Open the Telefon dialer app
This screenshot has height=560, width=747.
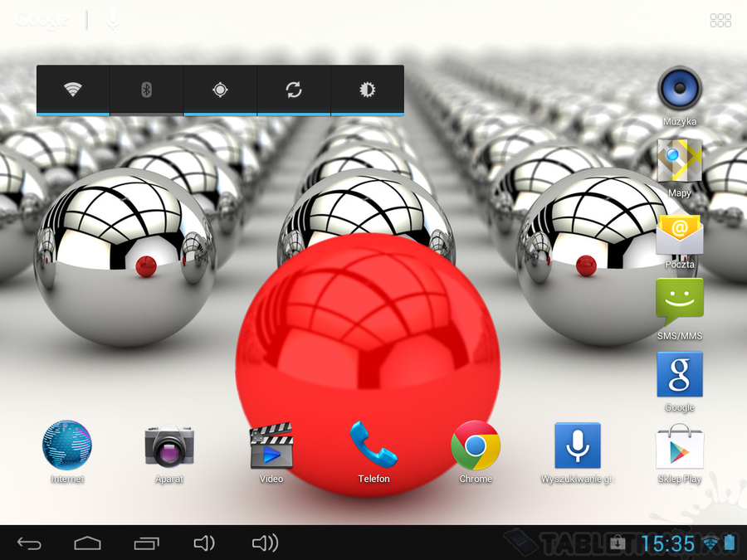[373, 446]
